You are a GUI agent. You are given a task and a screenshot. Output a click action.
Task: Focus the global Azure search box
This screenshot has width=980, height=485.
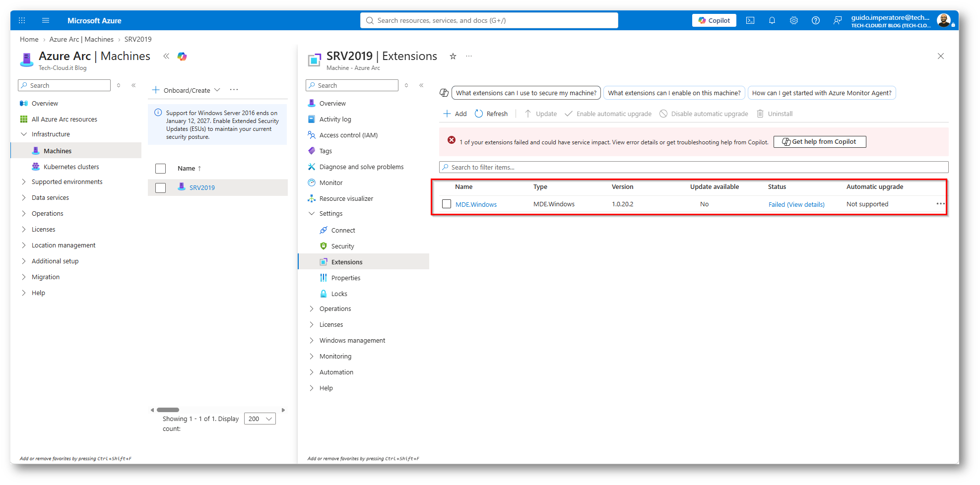(x=489, y=20)
